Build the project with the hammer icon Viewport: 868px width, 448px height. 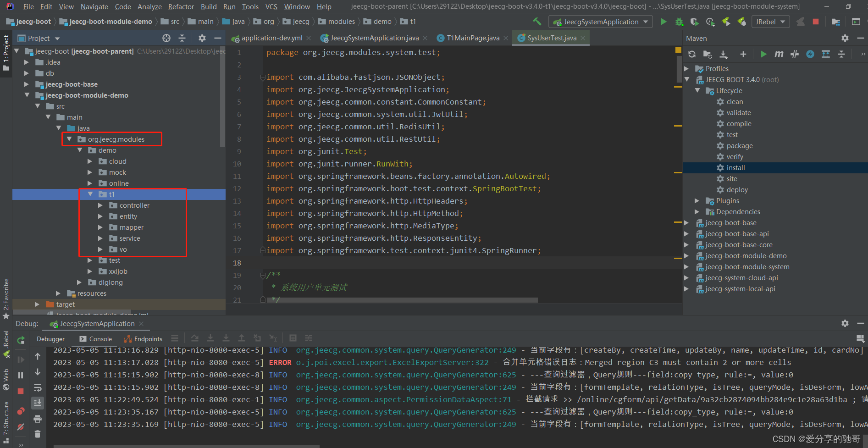(x=536, y=22)
